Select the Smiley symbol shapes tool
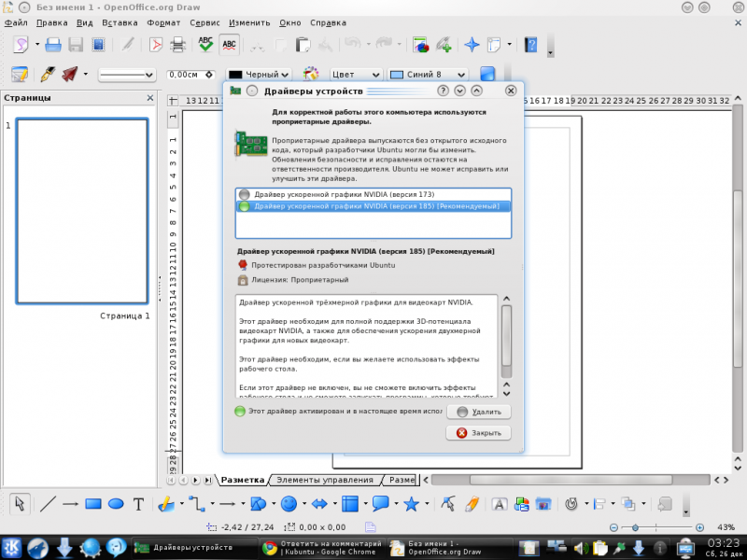The image size is (747, 560). [x=289, y=504]
